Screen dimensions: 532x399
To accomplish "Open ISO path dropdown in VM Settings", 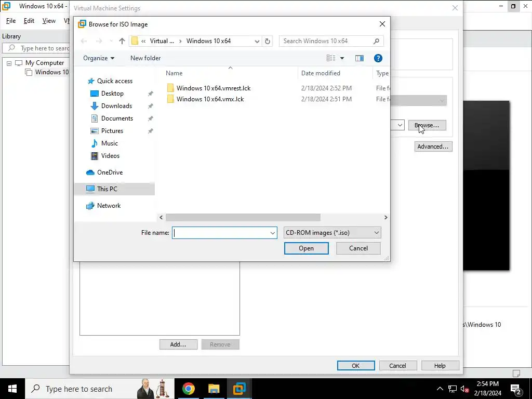I will tap(400, 125).
